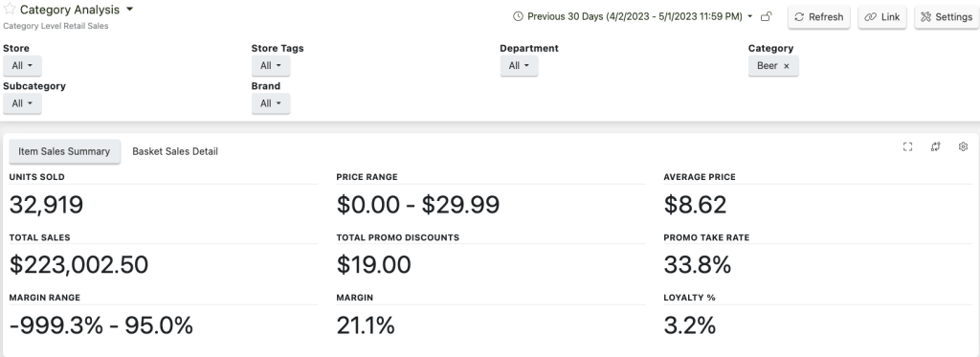Image resolution: width=980 pixels, height=357 pixels.
Task: Select the Item Sales Summary tab
Action: [64, 151]
